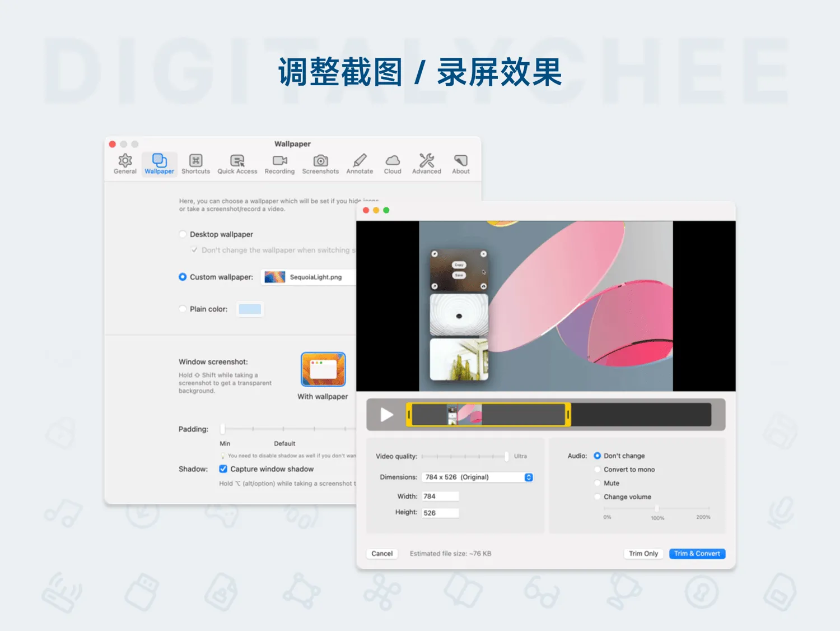Select the 'With wallpaper' screenshot style thumbnail
The width and height of the screenshot is (840, 631).
[x=323, y=369]
